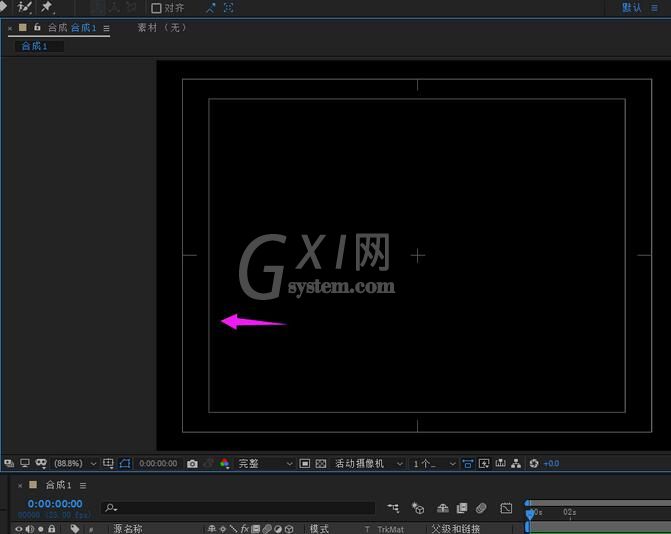
Task: Click the show snapshot icon
Action: [209, 463]
